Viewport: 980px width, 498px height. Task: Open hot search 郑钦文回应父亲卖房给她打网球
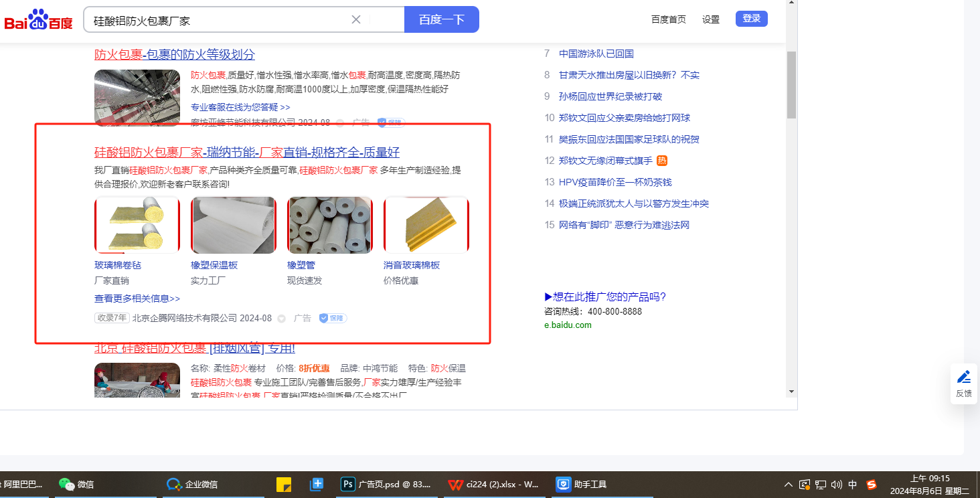coord(625,118)
